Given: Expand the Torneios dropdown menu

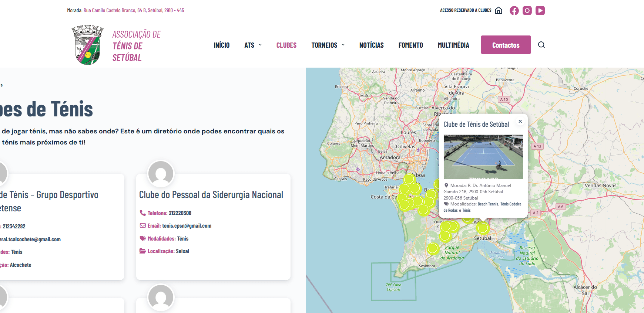Looking at the screenshot, I should [328, 45].
